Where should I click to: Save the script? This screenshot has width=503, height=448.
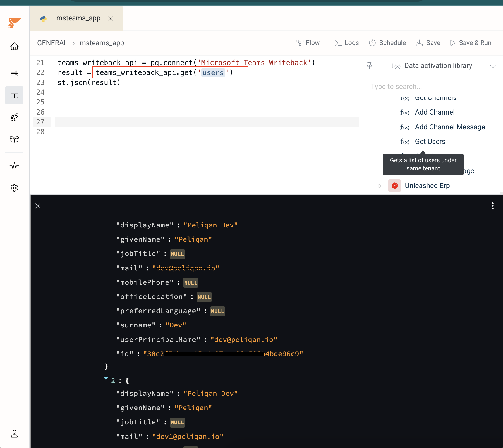coord(428,43)
